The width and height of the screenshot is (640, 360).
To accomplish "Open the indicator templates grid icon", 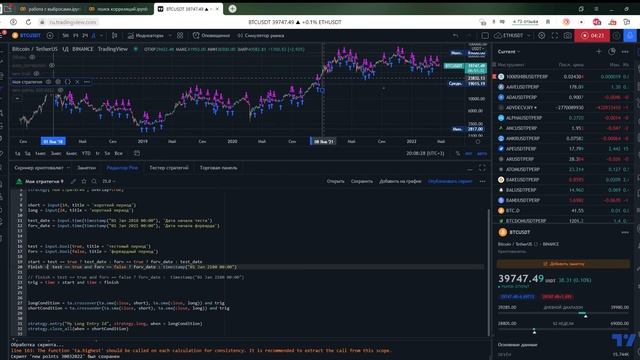I will click(180, 36).
